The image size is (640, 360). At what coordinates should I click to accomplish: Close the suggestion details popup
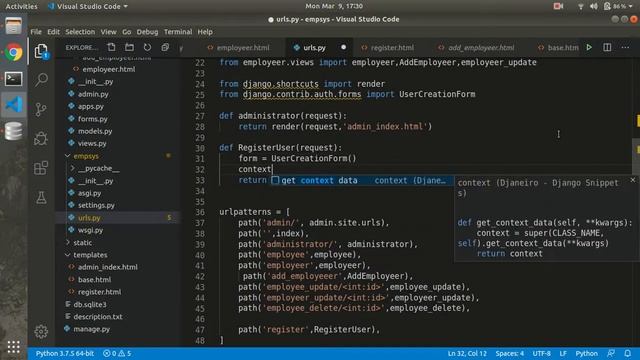(633, 180)
